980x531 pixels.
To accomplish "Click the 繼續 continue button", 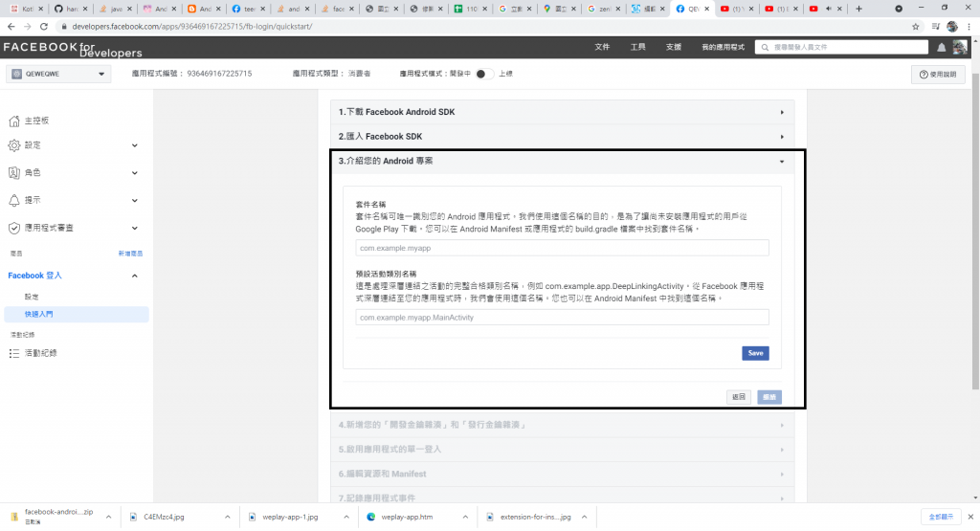I will pyautogui.click(x=769, y=397).
